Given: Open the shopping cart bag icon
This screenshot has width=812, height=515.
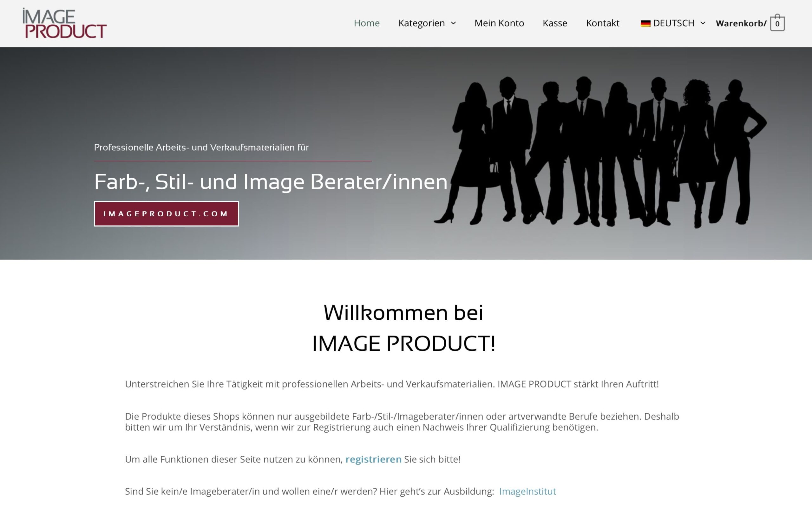Looking at the screenshot, I should coord(777,23).
